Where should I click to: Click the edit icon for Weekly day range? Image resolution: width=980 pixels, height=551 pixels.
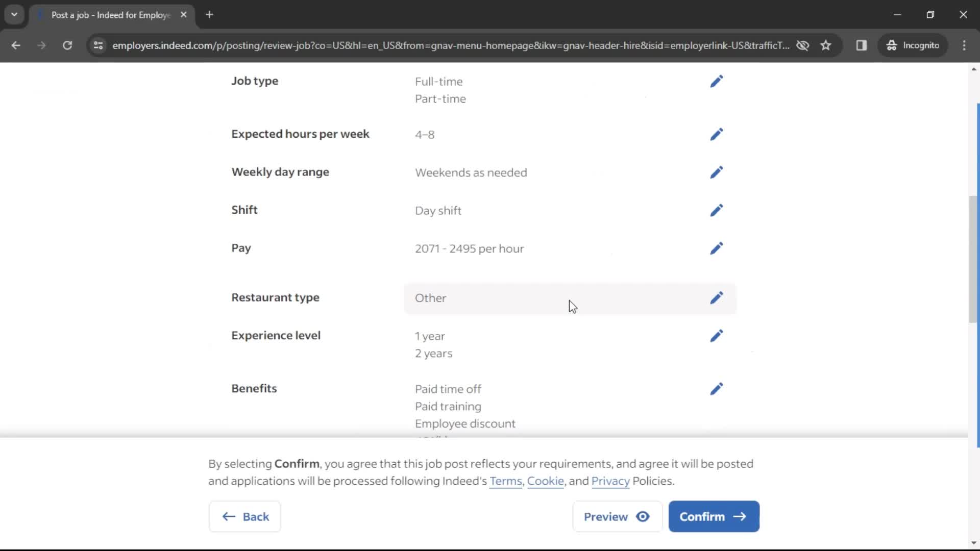(x=716, y=172)
